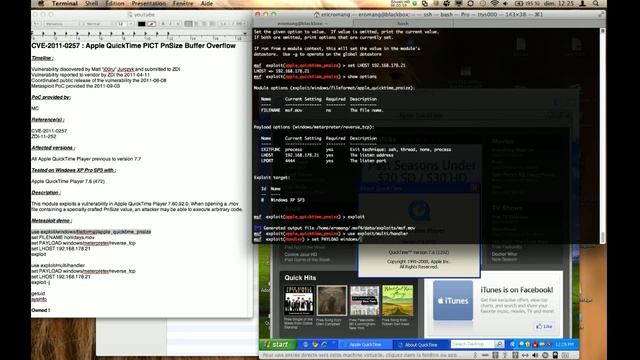Click the XP tray clock showing 12:25 PM
Screen dimensions: 640x360
click(564, 344)
